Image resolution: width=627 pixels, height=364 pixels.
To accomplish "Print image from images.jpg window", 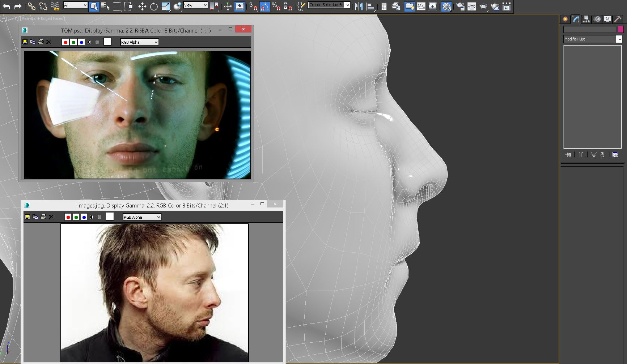I will (43, 217).
